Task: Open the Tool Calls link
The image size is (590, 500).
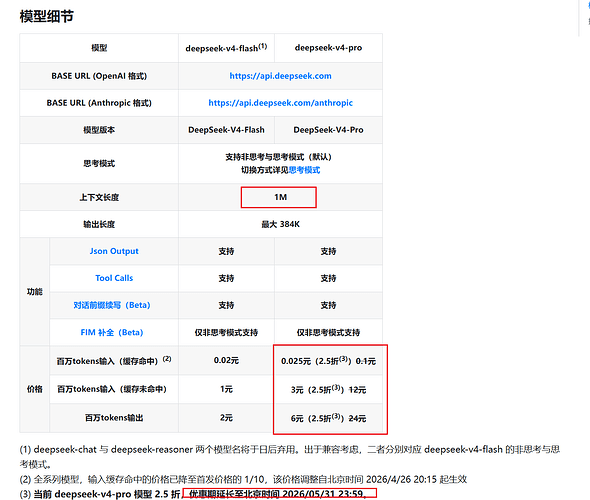Action: [114, 278]
